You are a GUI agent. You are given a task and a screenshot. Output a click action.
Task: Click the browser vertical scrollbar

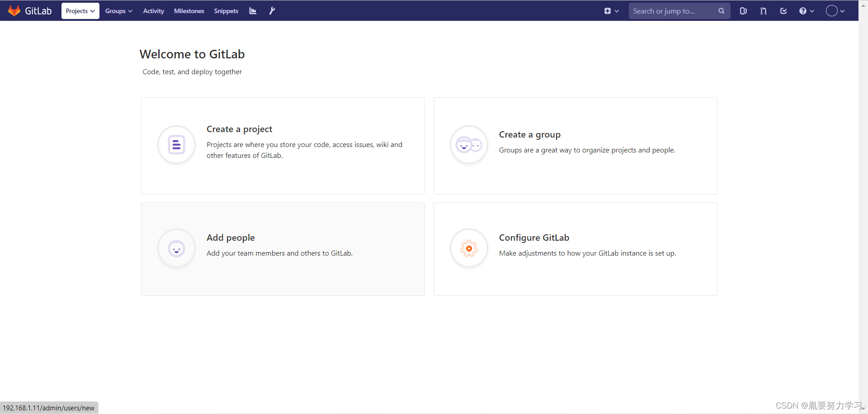click(x=863, y=207)
